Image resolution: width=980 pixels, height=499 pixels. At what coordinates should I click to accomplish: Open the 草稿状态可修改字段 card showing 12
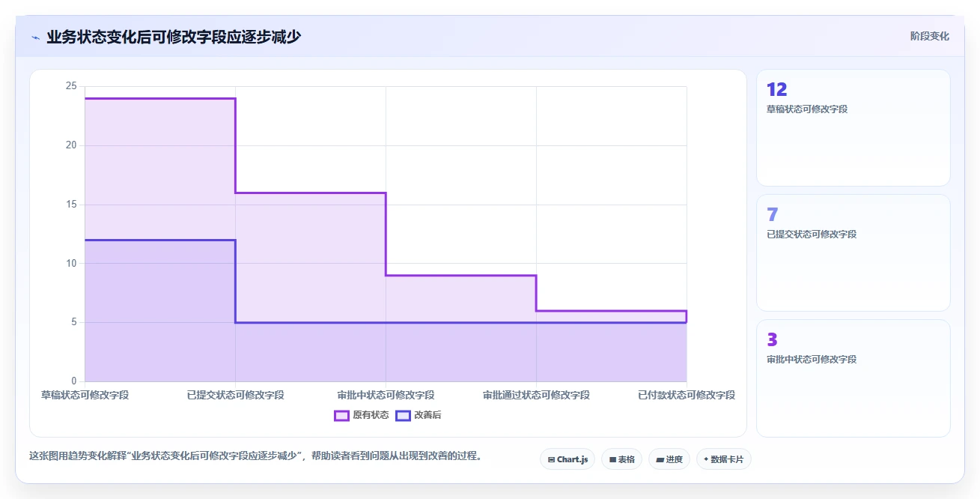tap(853, 128)
